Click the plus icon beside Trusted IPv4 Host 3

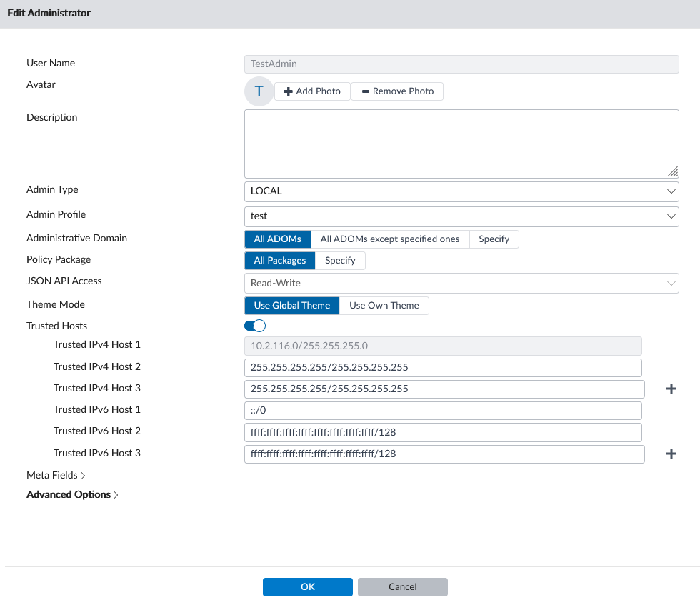click(671, 389)
